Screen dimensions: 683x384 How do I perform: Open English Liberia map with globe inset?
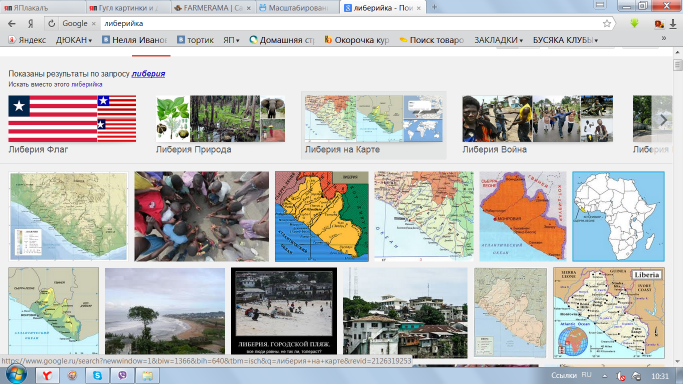pyautogui.click(x=609, y=313)
